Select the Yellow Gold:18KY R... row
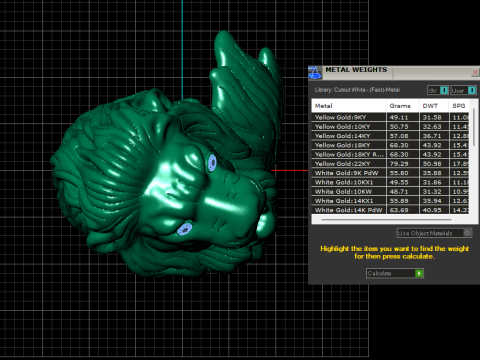Screen dimensions: 480x360 [391, 154]
